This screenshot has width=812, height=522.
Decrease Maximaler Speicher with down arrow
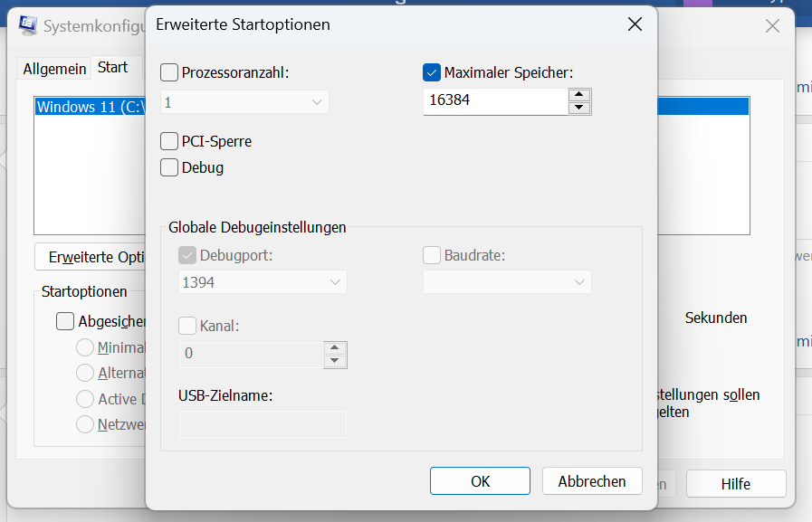(579, 108)
